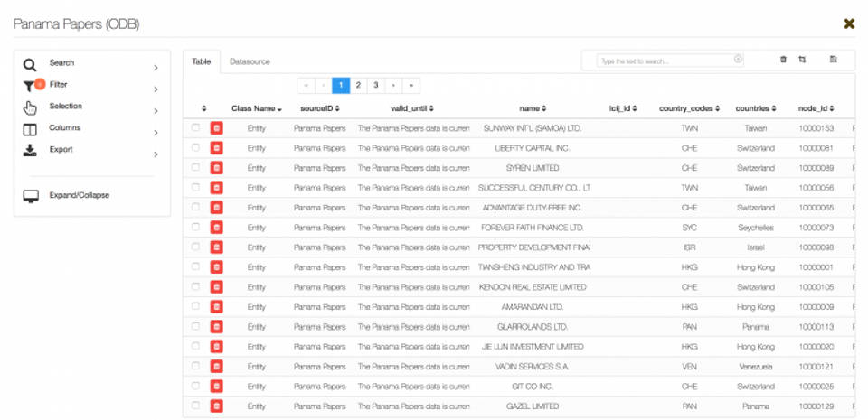Sort table by Class Name column
Image resolution: width=868 pixels, height=420 pixels.
(256, 108)
